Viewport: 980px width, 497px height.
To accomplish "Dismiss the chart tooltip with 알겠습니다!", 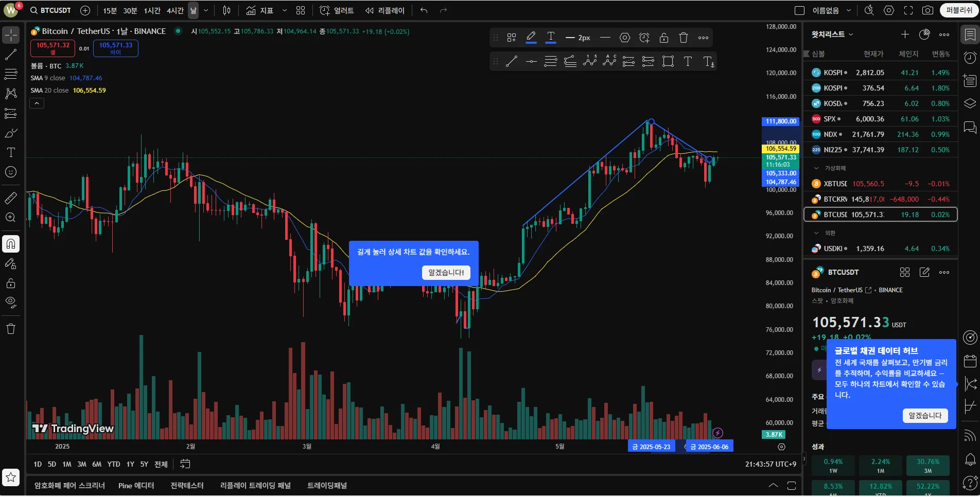I will click(x=446, y=273).
